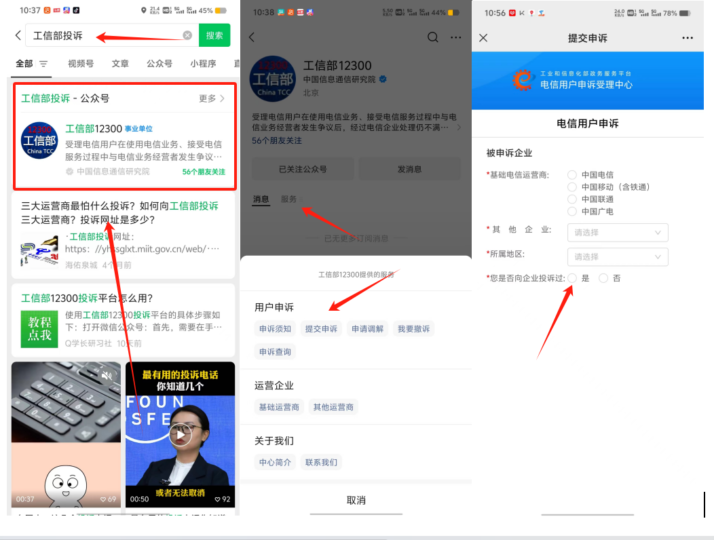Open the filter icon next to 全部
The image size is (714, 540).
(44, 63)
